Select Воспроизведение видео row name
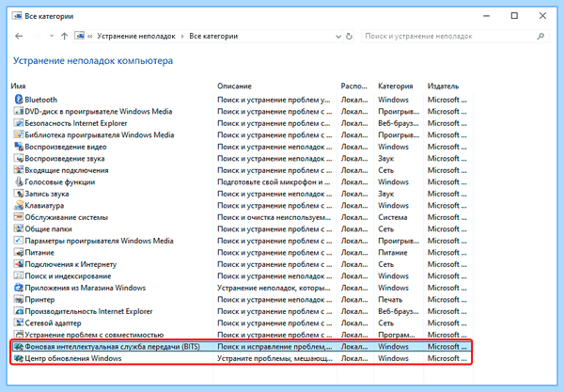 click(x=66, y=147)
